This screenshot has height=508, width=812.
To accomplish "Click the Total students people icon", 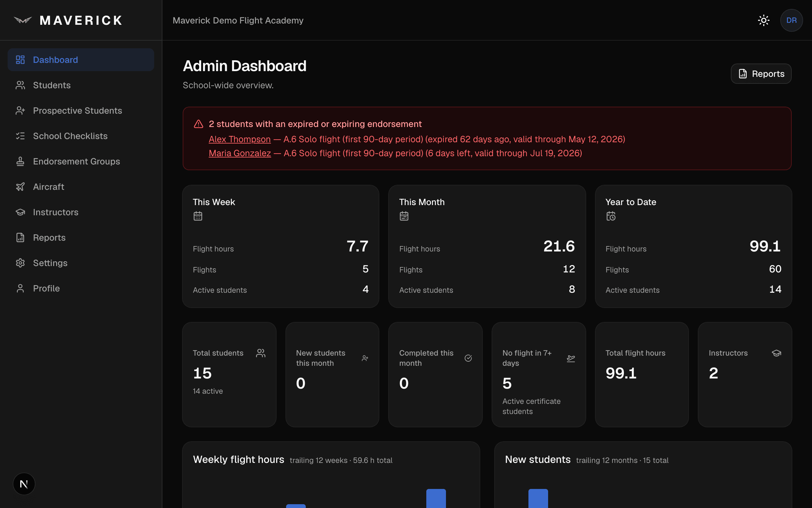I will click(x=261, y=353).
